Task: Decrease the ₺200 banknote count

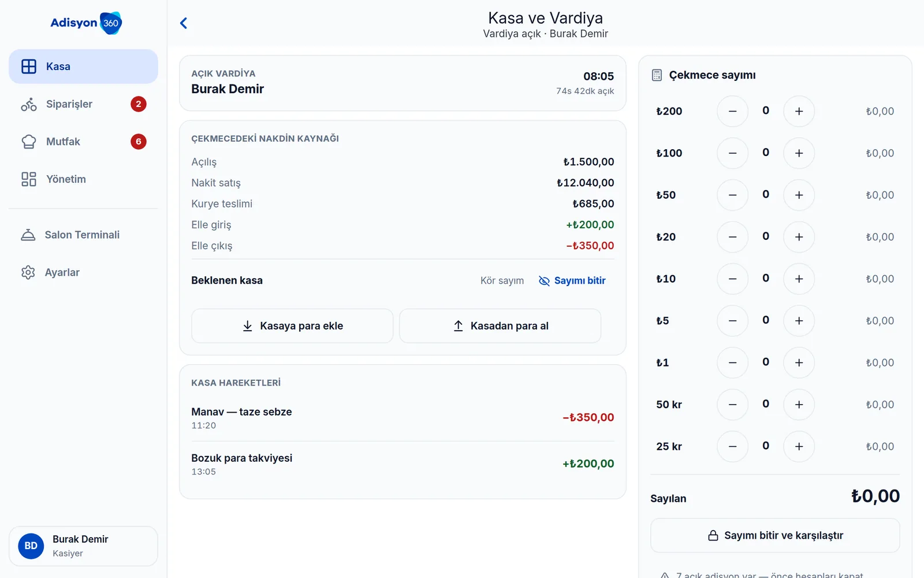Action: pyautogui.click(x=733, y=111)
